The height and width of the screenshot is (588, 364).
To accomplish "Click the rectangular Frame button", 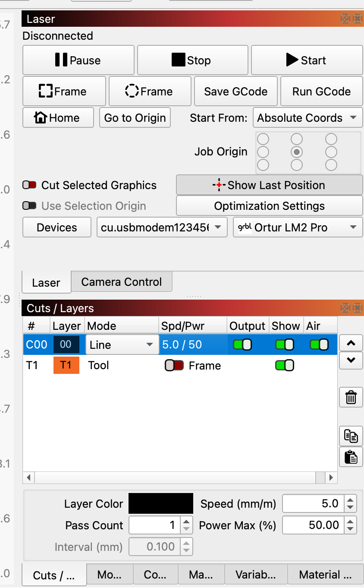I will (x=64, y=92).
